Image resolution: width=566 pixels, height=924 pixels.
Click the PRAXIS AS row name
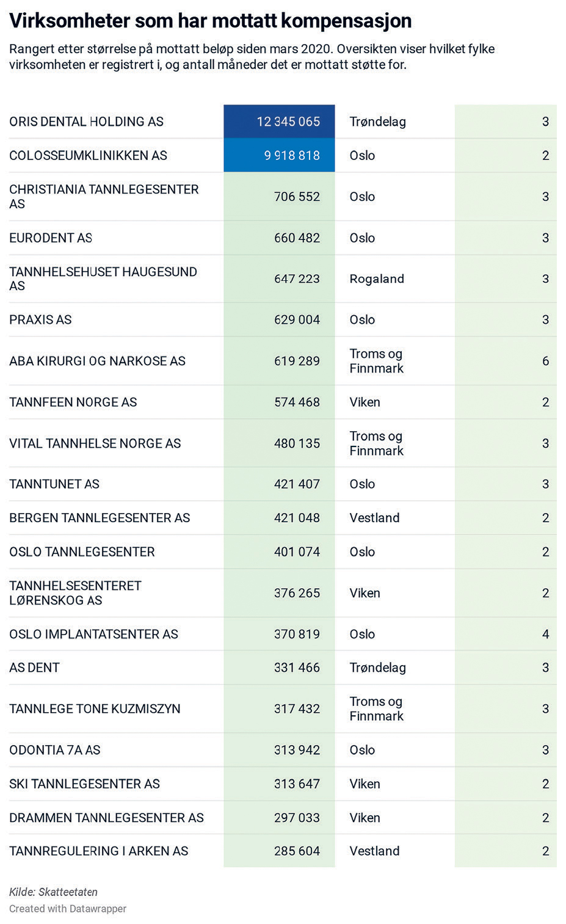(40, 319)
